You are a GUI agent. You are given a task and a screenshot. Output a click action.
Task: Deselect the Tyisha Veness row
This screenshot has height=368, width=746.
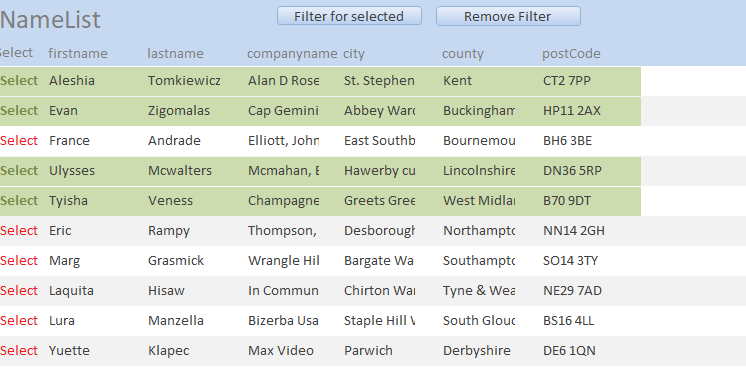tap(19, 201)
